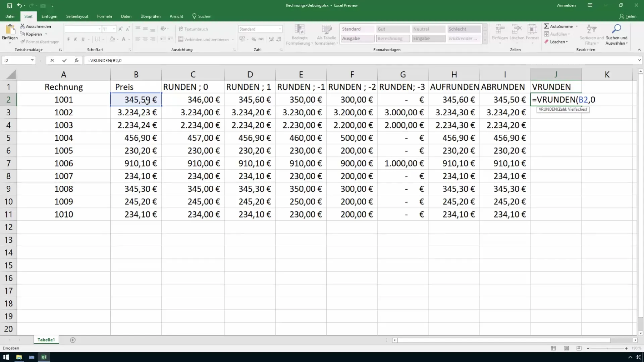Click the Anmelden sign-in link

pyautogui.click(x=566, y=5)
